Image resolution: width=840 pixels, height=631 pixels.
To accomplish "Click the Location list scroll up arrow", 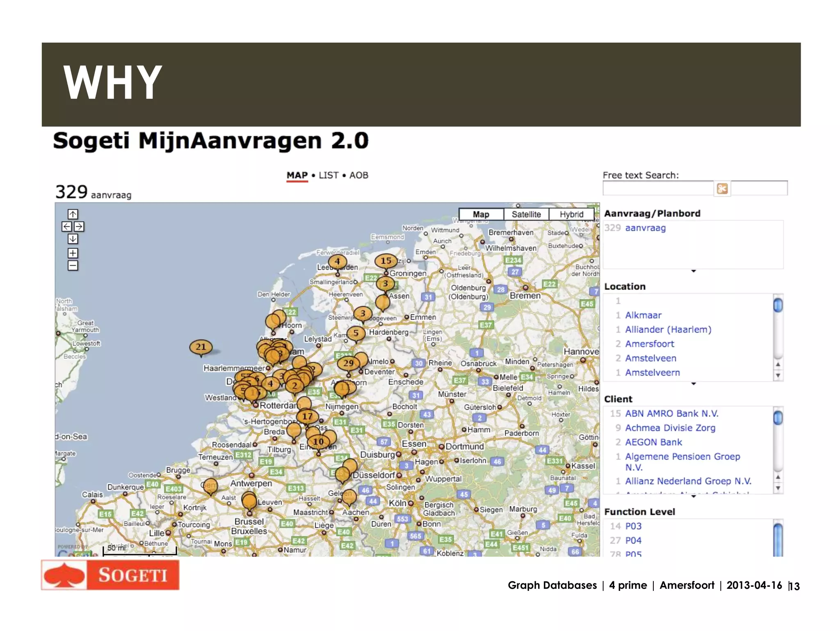I will (x=778, y=364).
